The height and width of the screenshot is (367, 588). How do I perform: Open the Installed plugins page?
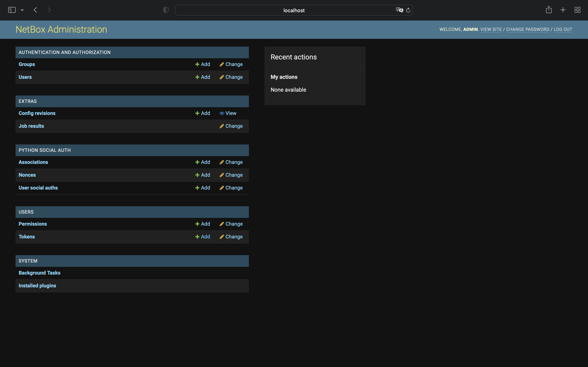(x=37, y=285)
